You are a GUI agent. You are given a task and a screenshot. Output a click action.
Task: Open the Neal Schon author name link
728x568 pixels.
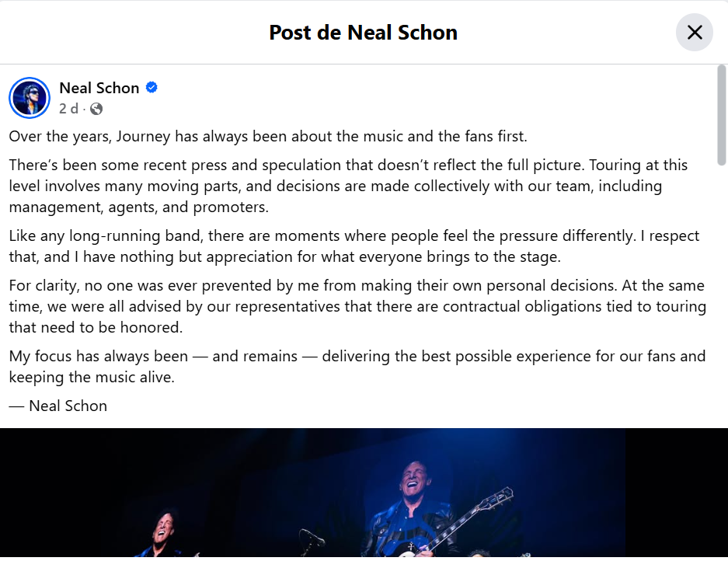click(x=99, y=88)
